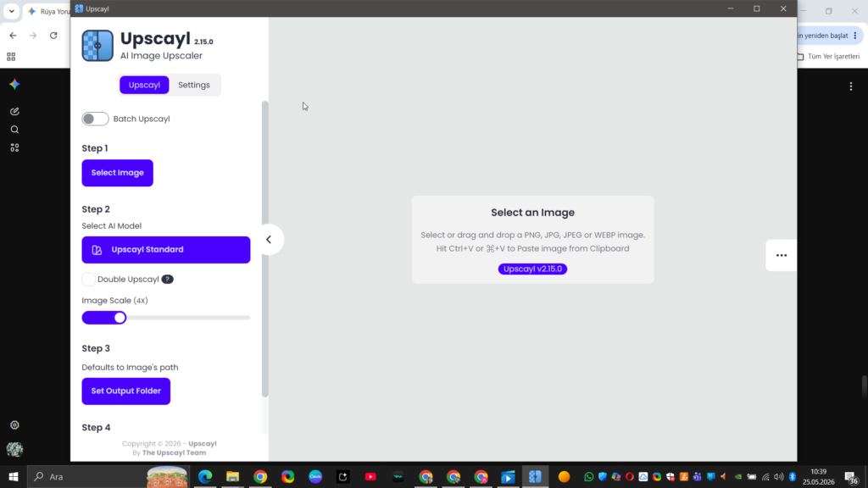
Task: Open the Chrome three-dots main menu
Action: 855,36
